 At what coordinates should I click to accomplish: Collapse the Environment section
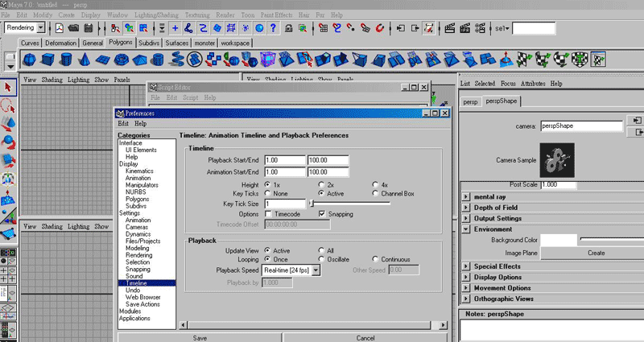(466, 229)
